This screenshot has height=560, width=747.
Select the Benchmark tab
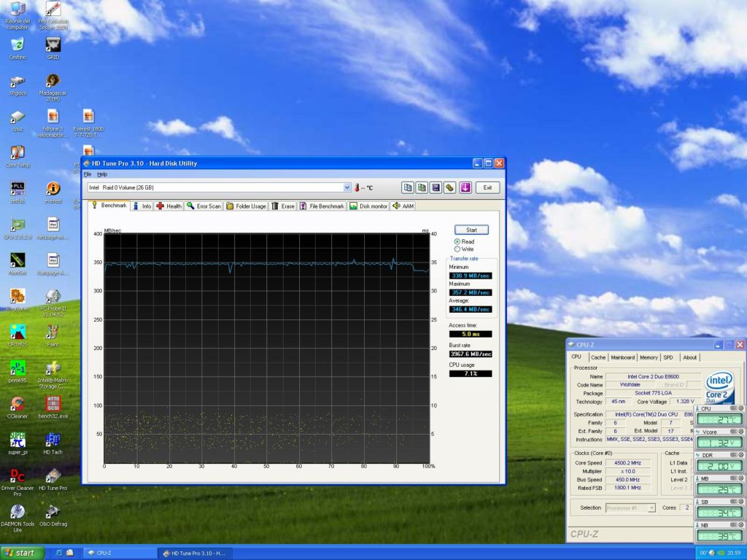pos(109,205)
